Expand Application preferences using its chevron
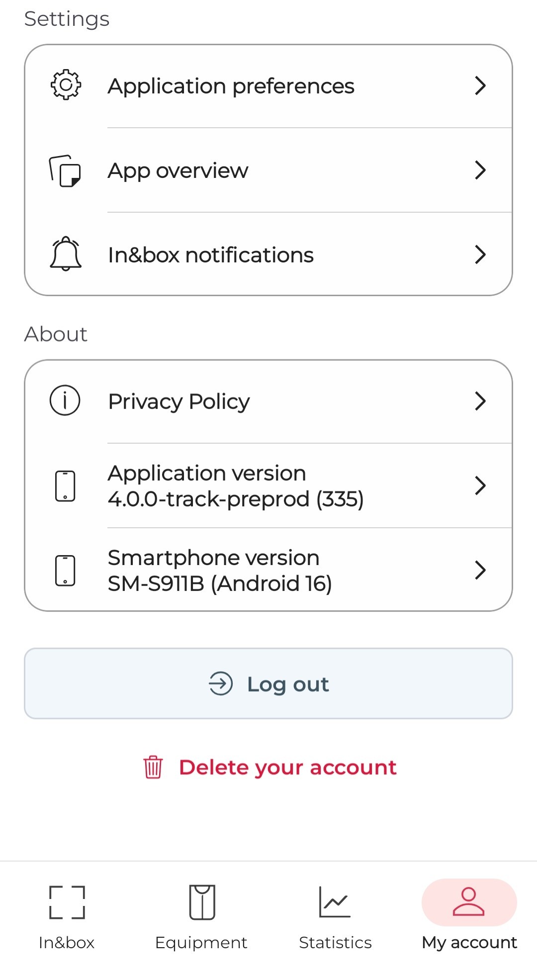537x980 pixels. tap(480, 85)
